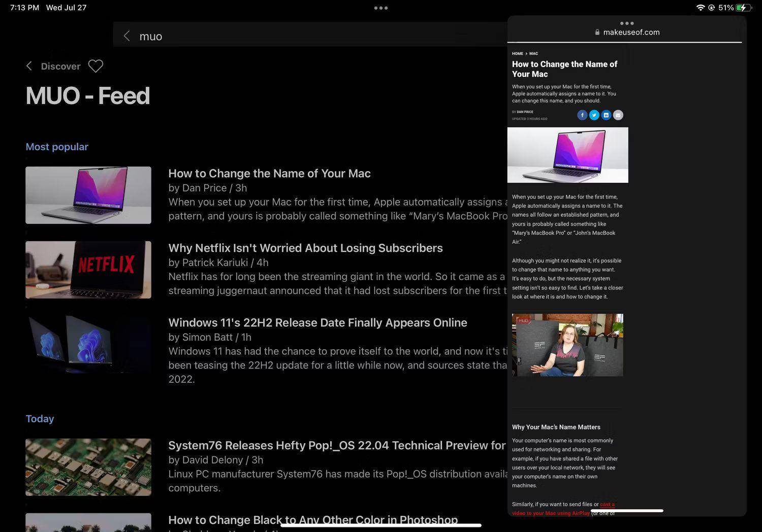
Task: Select 'Why Your Mac's Name Matters' heading
Action: (x=556, y=427)
